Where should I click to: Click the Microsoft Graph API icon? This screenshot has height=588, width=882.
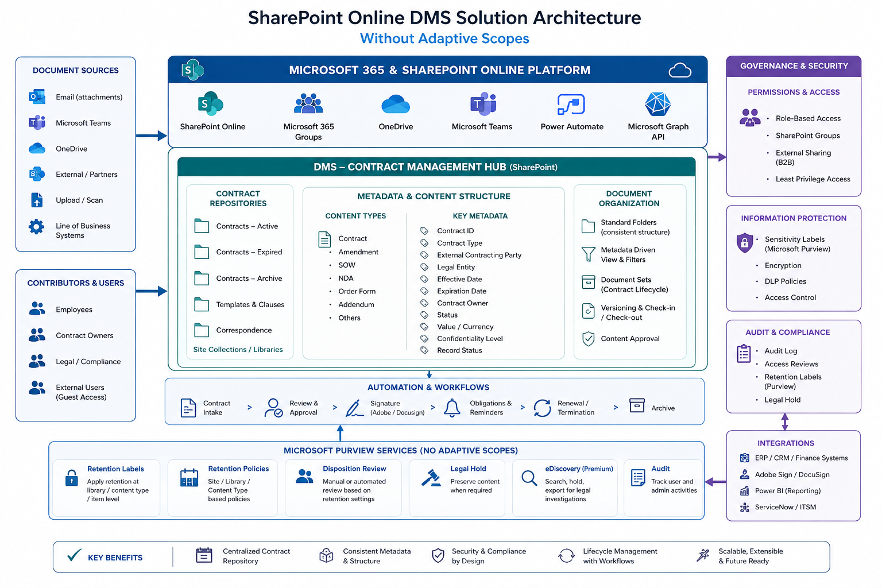coord(658,104)
